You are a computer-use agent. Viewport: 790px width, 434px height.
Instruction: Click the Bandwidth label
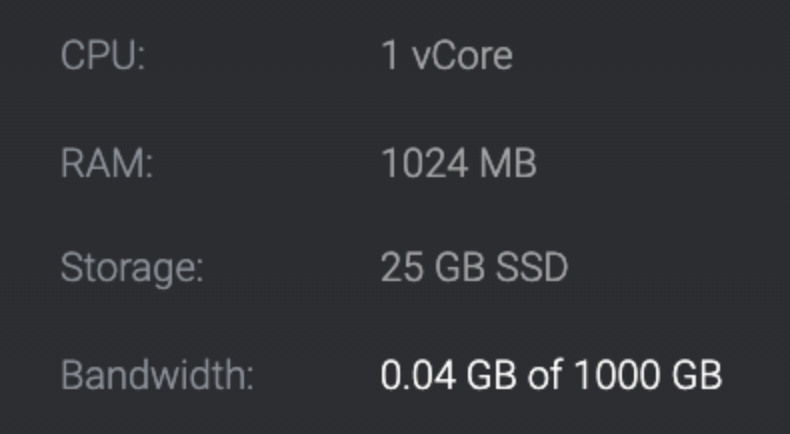[x=157, y=376]
